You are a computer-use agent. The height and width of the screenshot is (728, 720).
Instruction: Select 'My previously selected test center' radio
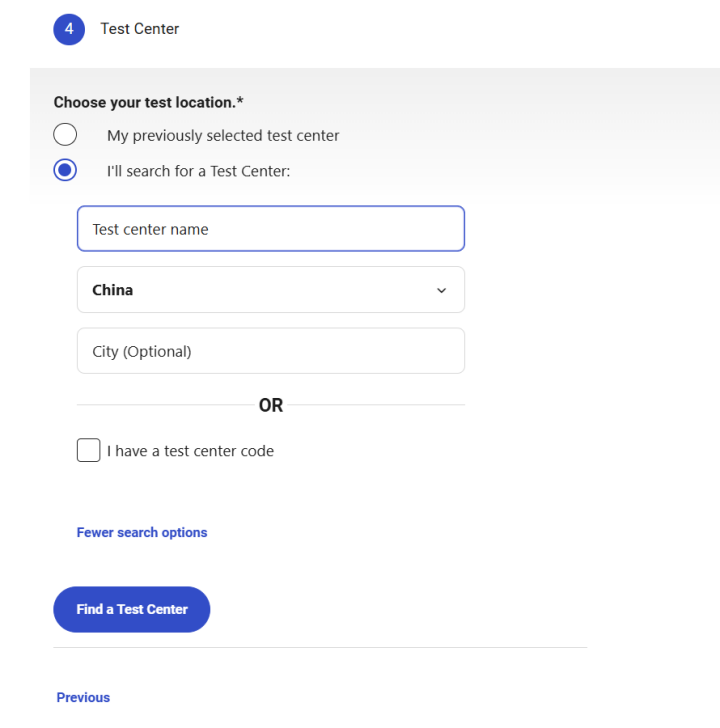pyautogui.click(x=65, y=135)
